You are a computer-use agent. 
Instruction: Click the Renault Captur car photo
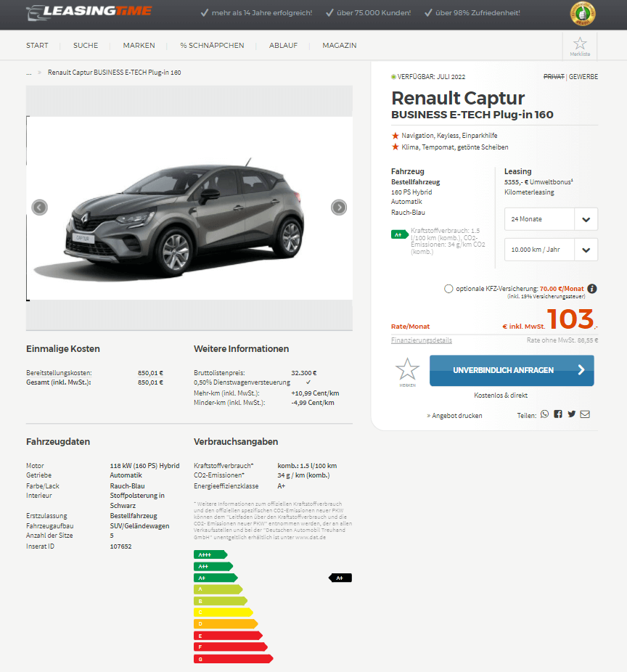(x=189, y=208)
